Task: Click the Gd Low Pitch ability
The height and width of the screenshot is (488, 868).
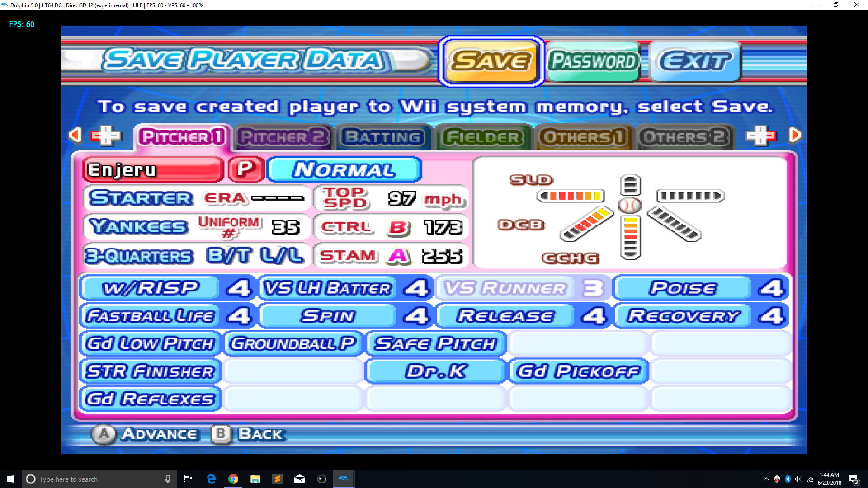Action: (151, 344)
